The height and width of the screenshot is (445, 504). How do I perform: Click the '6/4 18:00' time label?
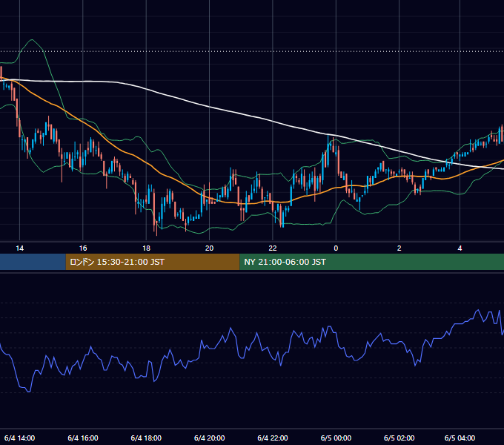coord(146,438)
